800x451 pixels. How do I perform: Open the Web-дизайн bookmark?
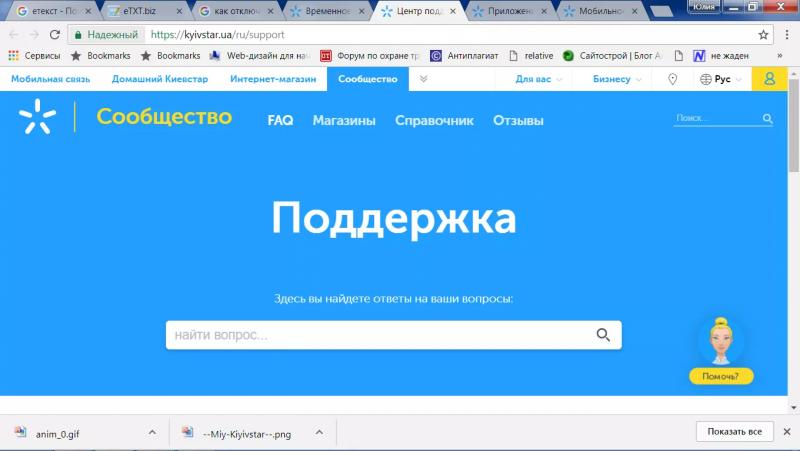[x=260, y=56]
